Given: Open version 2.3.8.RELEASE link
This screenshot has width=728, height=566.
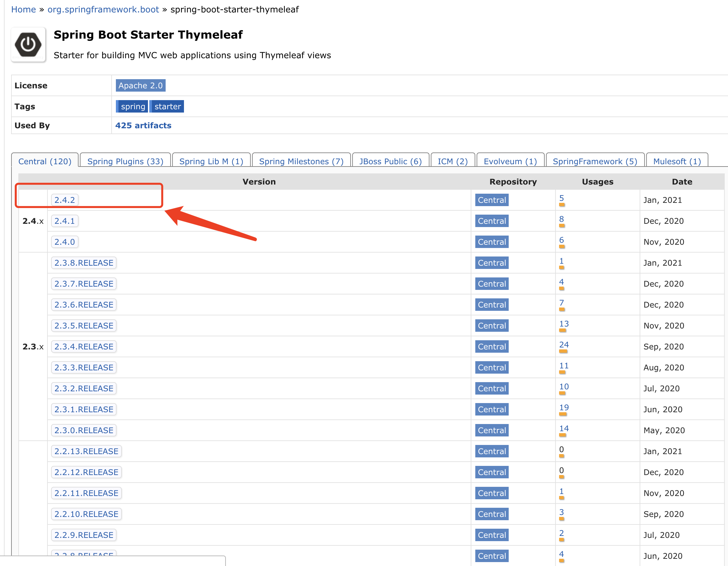Looking at the screenshot, I should (x=84, y=263).
